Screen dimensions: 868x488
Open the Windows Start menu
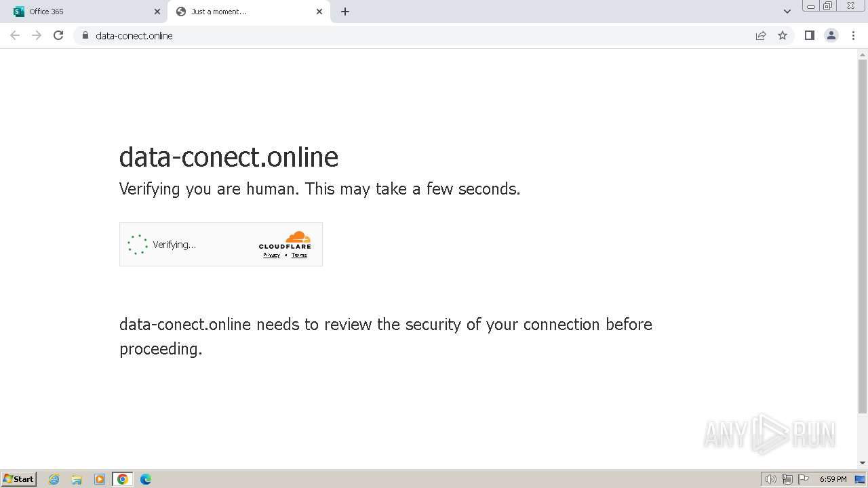[x=19, y=479]
